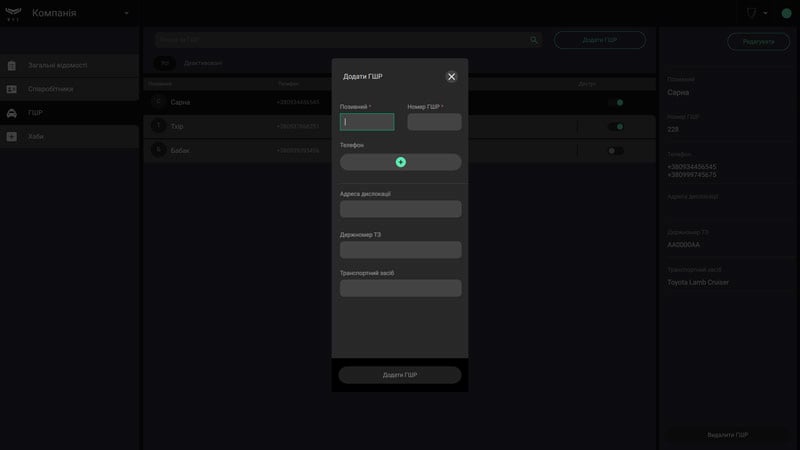The width and height of the screenshot is (800, 450).
Task: Click the Сарна callsign in details panel
Action: [x=678, y=92]
